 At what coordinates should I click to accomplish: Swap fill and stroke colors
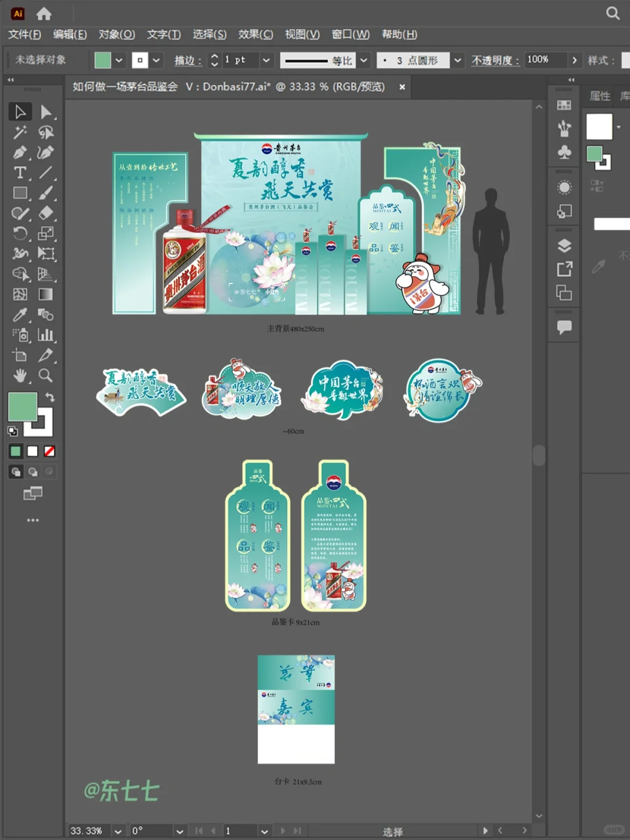50,397
